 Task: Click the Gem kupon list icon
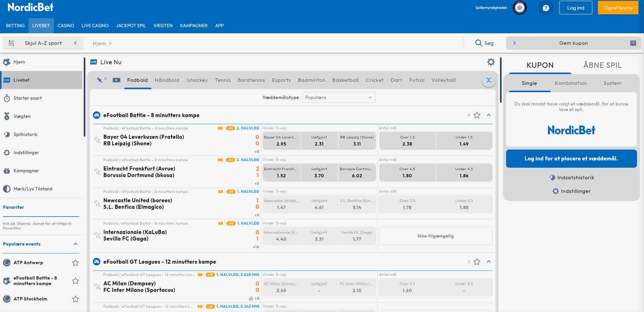pos(633,43)
